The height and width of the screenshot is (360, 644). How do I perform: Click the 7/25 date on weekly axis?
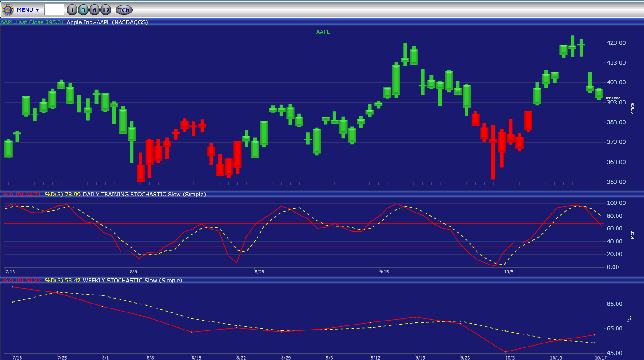pyautogui.click(x=62, y=358)
